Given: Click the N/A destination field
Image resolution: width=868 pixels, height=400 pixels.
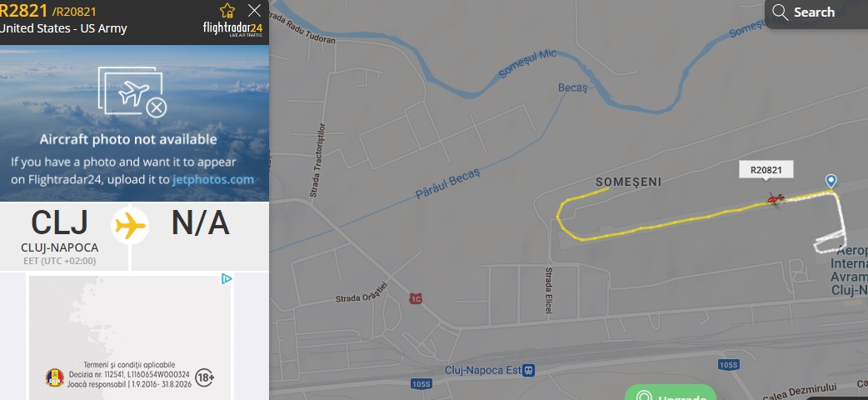Looking at the screenshot, I should (201, 222).
